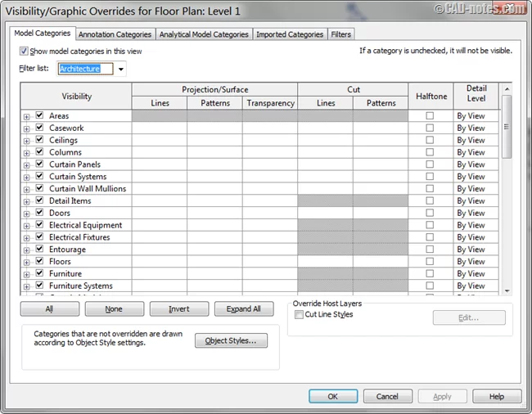Switch to the Imported Categories tab
Screen dimensions: 532x414
click(x=290, y=34)
